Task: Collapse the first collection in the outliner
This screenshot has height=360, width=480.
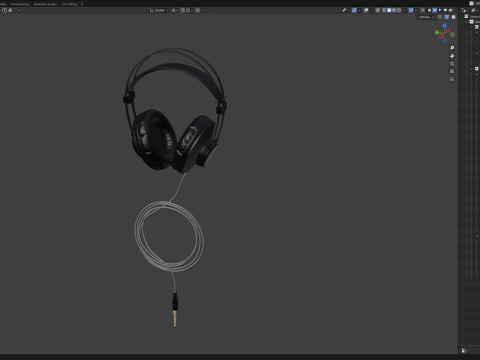Action: (x=467, y=22)
